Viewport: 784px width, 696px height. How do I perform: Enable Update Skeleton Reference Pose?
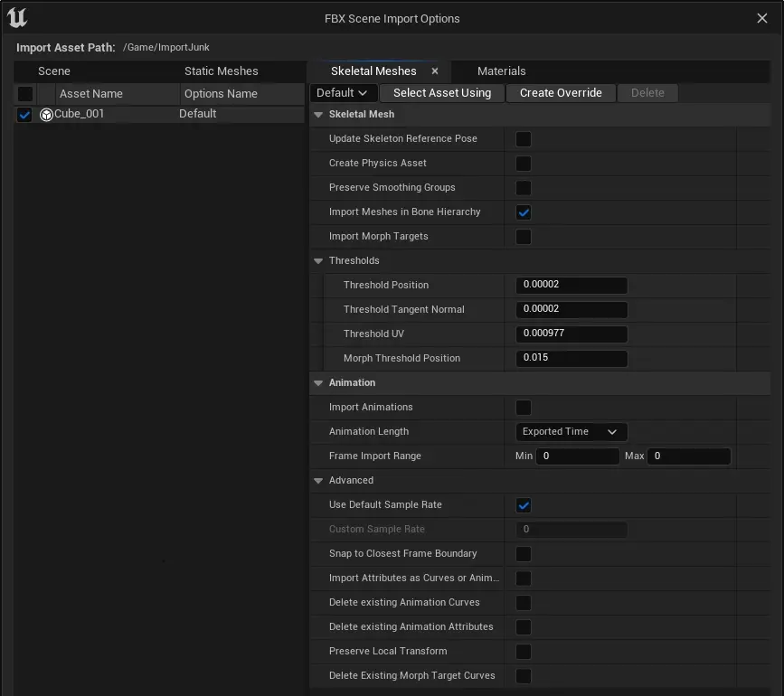tap(523, 139)
